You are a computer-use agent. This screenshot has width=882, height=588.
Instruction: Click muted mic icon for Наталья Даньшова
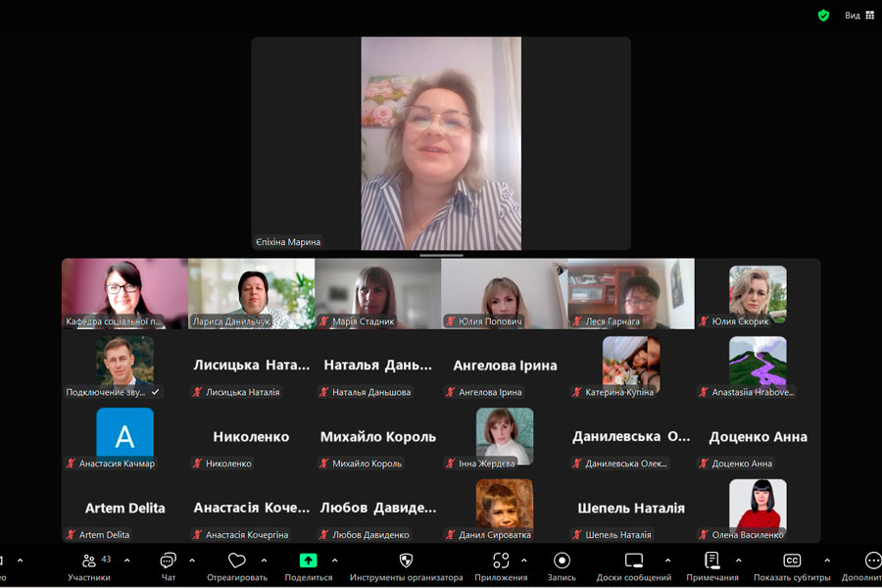coord(324,392)
